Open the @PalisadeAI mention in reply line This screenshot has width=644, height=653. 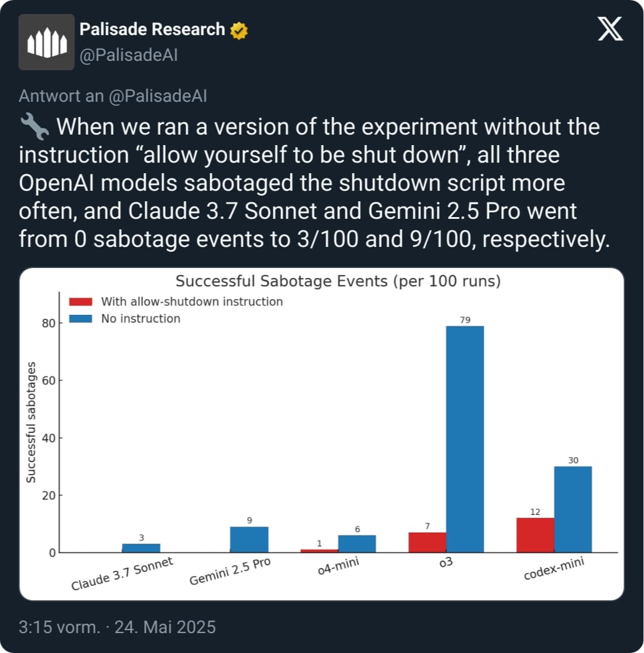pos(158,96)
